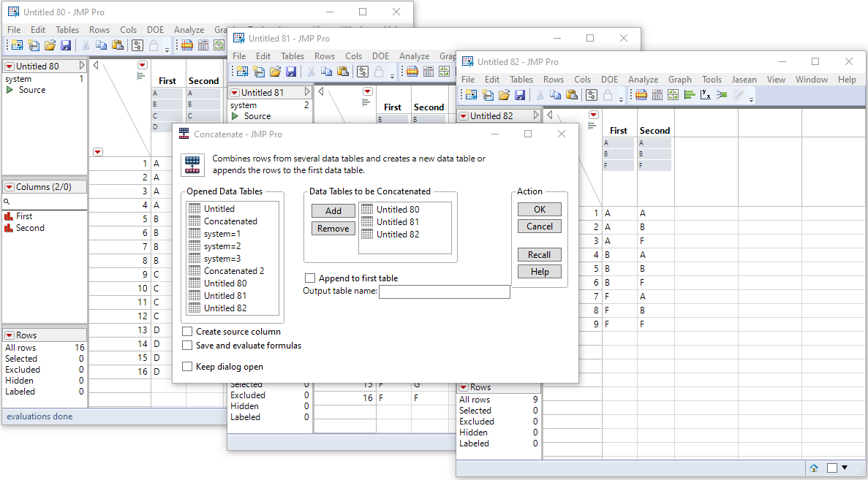This screenshot has width=868, height=480.
Task: Save Untitled 82 with the save icon
Action: click(x=521, y=94)
